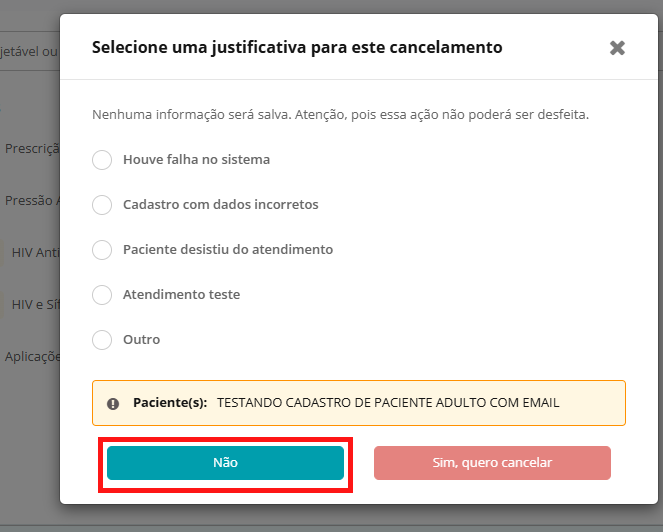Select the "HIV e Sí" background entry
Viewport: 663px width, 532px height.
pos(35,304)
